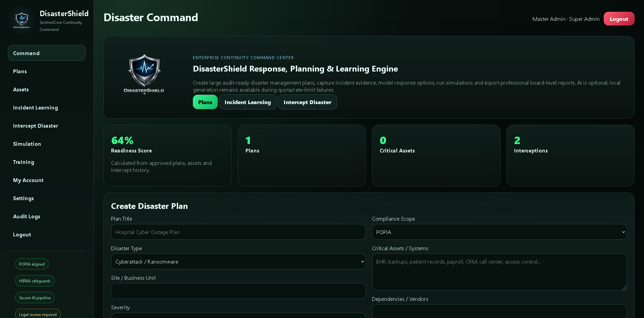This screenshot has height=318, width=644.
Task: Go to My Account in the sidebar
Action: click(47, 180)
